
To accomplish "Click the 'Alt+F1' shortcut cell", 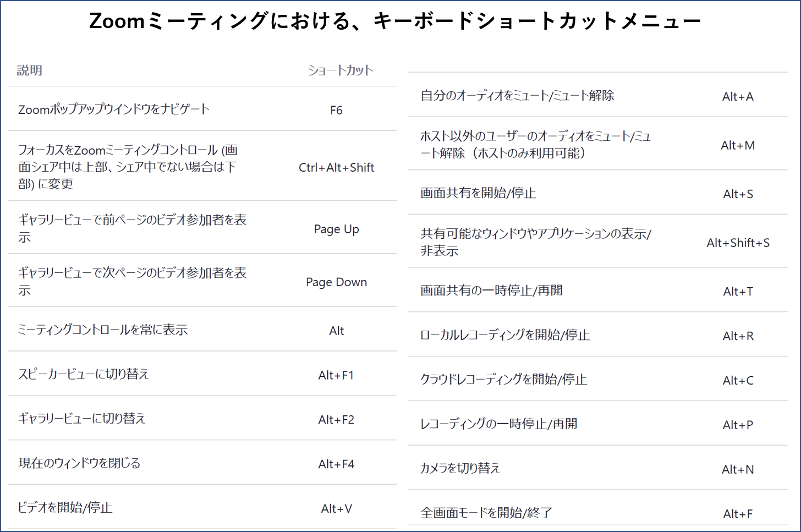I will coord(336,375).
